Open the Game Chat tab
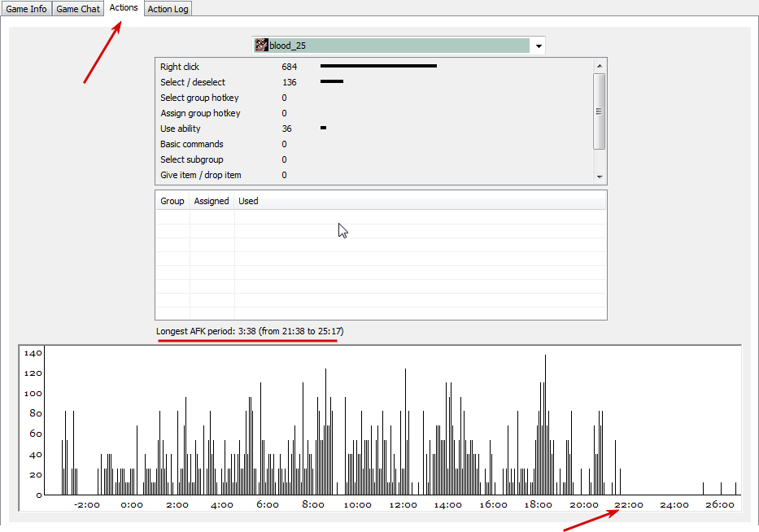The height and width of the screenshot is (532, 759). point(78,9)
